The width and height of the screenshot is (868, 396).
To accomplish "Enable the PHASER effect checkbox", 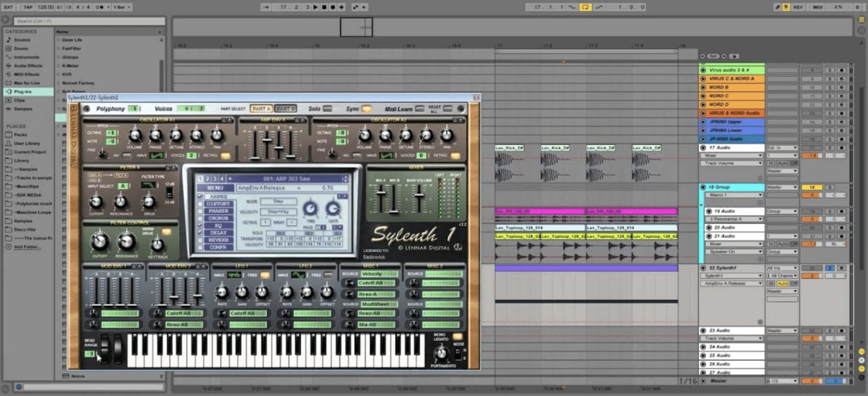I will click(x=200, y=211).
